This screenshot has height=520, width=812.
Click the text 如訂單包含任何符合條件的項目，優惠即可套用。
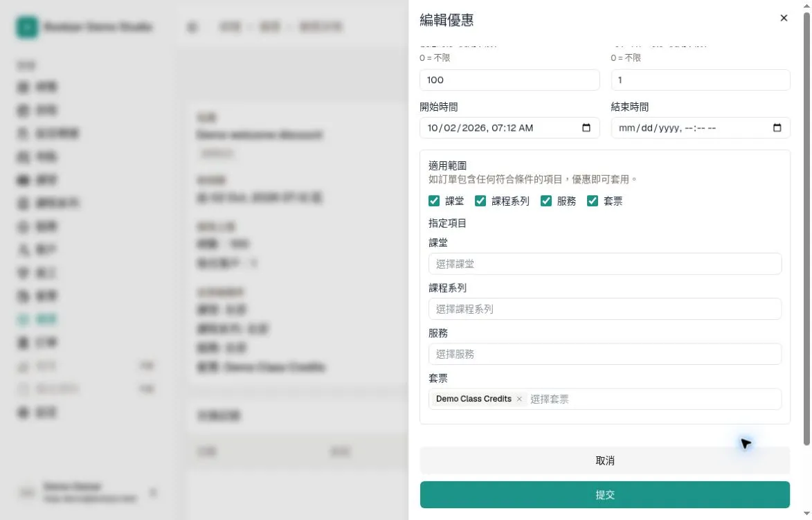tap(534, 179)
